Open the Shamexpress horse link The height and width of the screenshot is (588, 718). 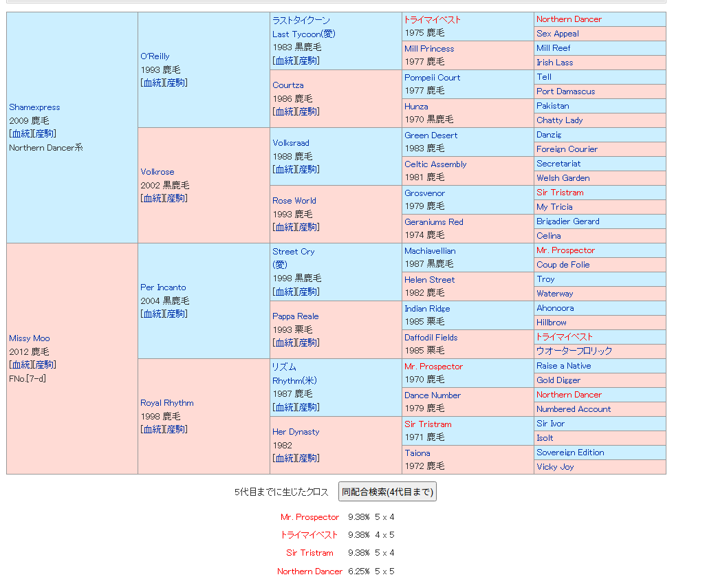[34, 107]
